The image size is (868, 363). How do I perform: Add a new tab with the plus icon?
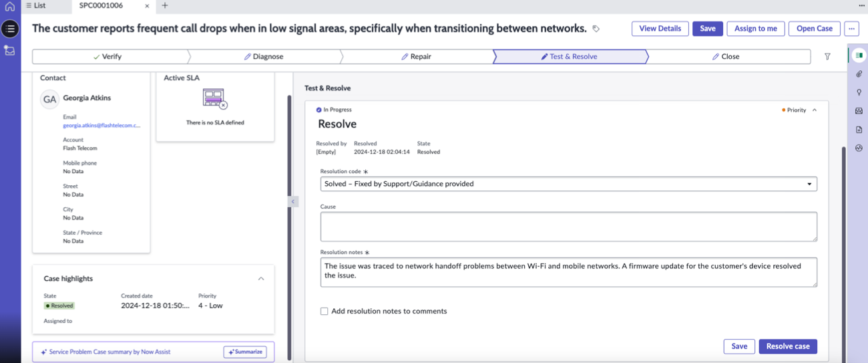(x=165, y=5)
